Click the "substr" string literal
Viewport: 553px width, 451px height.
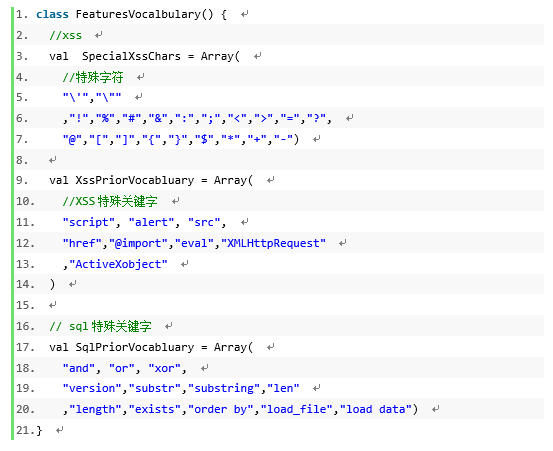click(154, 388)
